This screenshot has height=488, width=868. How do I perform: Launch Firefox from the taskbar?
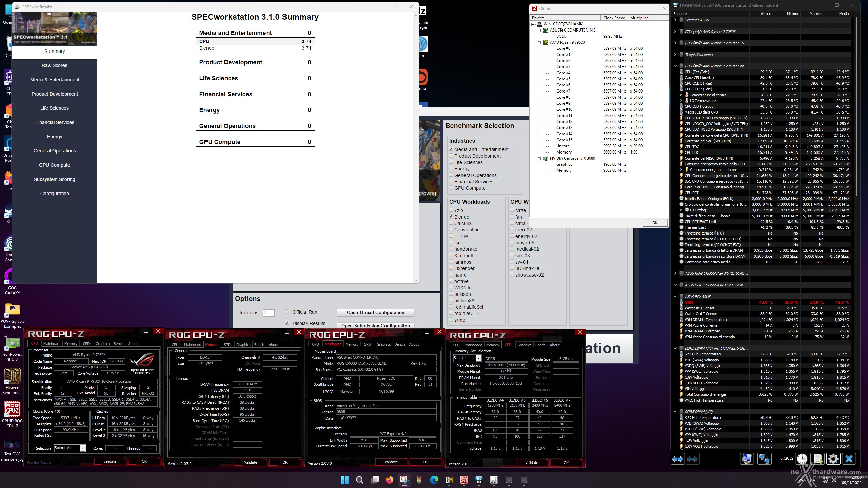tap(389, 480)
